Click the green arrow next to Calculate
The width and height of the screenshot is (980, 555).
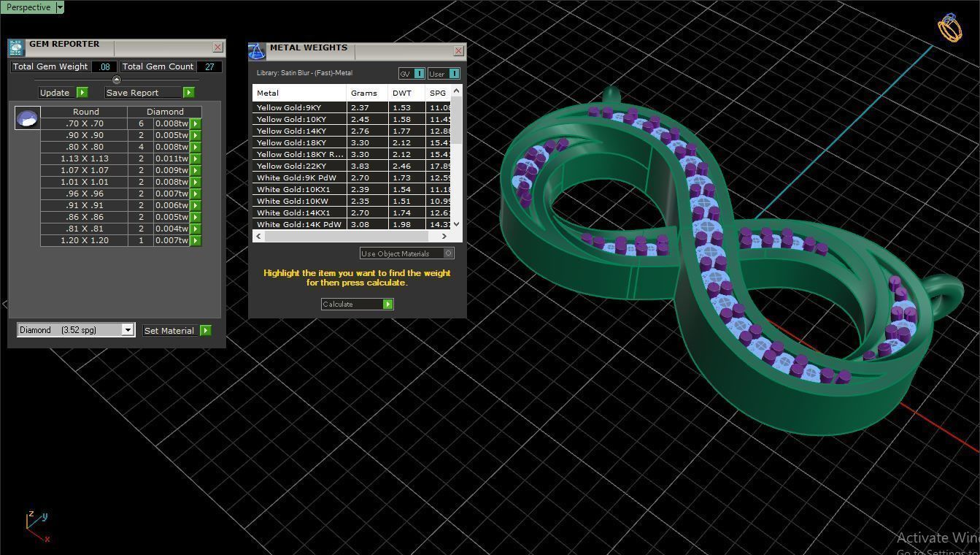click(388, 304)
